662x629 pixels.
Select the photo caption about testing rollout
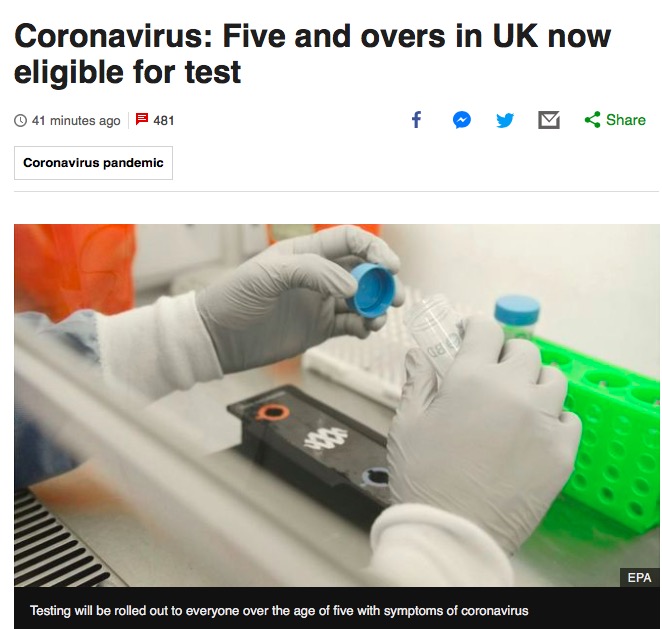tap(279, 611)
